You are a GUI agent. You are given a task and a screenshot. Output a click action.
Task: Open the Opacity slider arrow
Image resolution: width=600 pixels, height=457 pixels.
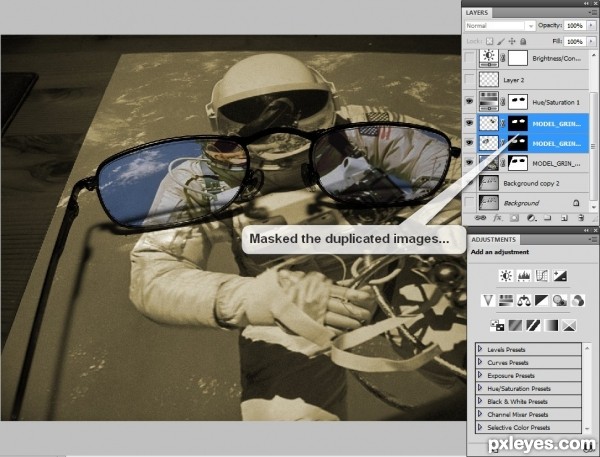[x=592, y=25]
